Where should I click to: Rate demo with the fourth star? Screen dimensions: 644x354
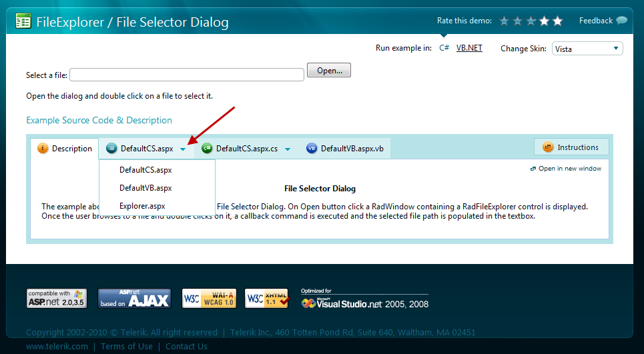[544, 21]
